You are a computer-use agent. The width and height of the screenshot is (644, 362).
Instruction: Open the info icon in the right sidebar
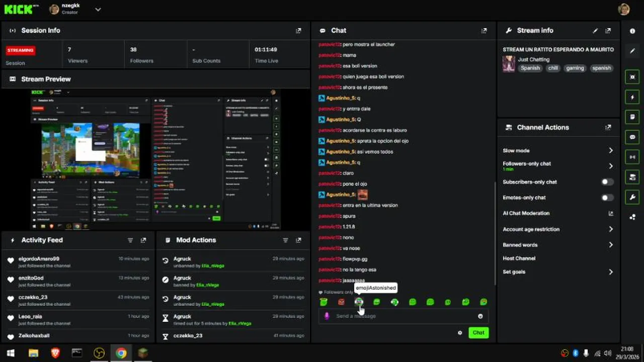point(632,31)
